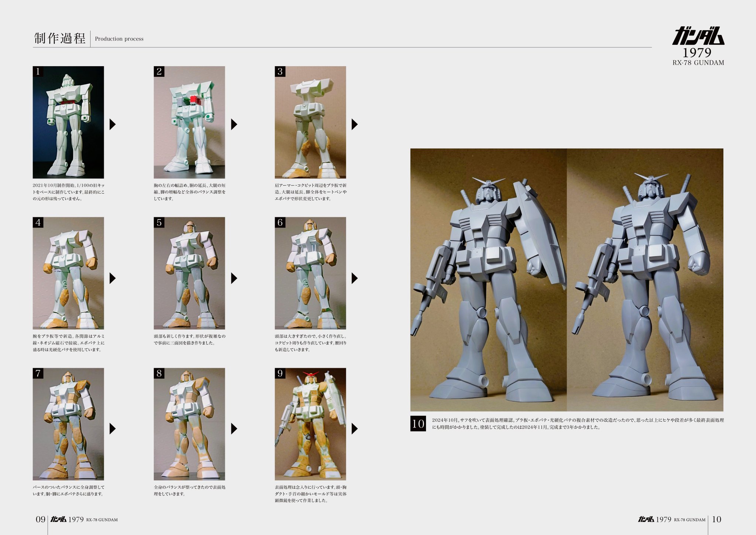Click the number 10 black label
756x535 pixels.
coord(418,424)
